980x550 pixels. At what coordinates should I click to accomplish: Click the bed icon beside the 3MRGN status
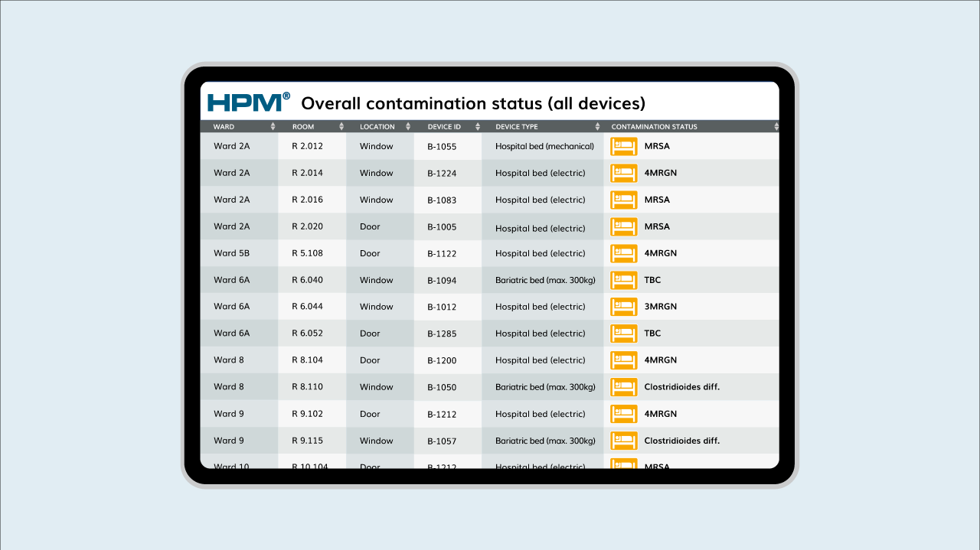(623, 307)
